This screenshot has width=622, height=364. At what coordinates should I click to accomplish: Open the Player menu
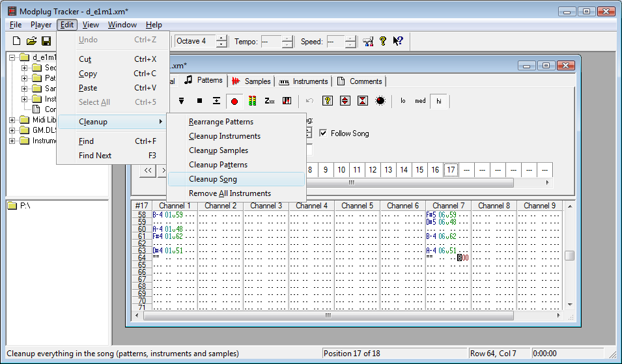(x=41, y=25)
